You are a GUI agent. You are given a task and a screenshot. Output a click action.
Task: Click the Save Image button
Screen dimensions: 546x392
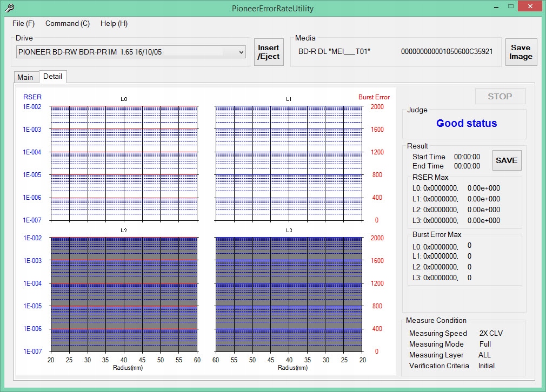click(x=521, y=52)
